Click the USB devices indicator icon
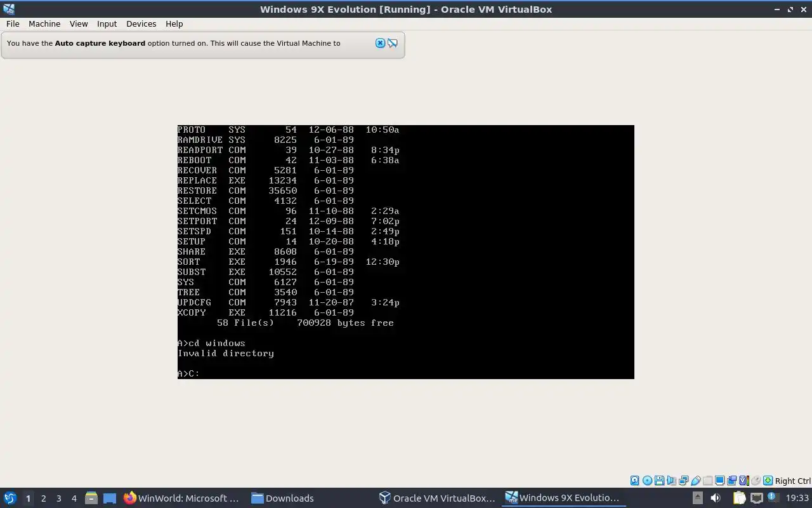812x508 pixels. coord(696,481)
